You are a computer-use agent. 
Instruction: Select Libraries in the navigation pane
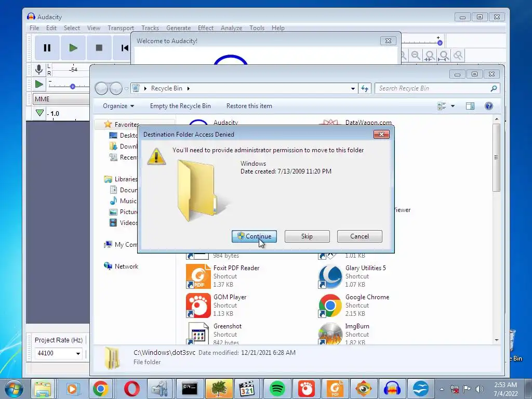[x=125, y=179]
